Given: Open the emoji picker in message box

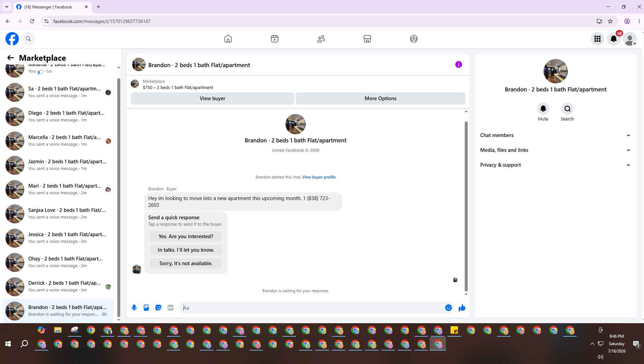Looking at the screenshot, I should coord(449,308).
